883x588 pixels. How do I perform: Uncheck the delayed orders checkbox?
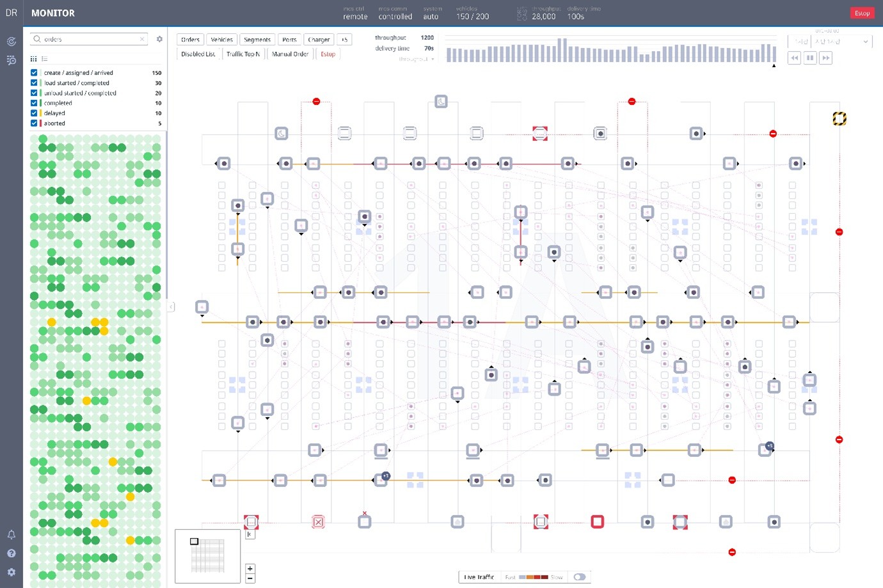click(34, 113)
